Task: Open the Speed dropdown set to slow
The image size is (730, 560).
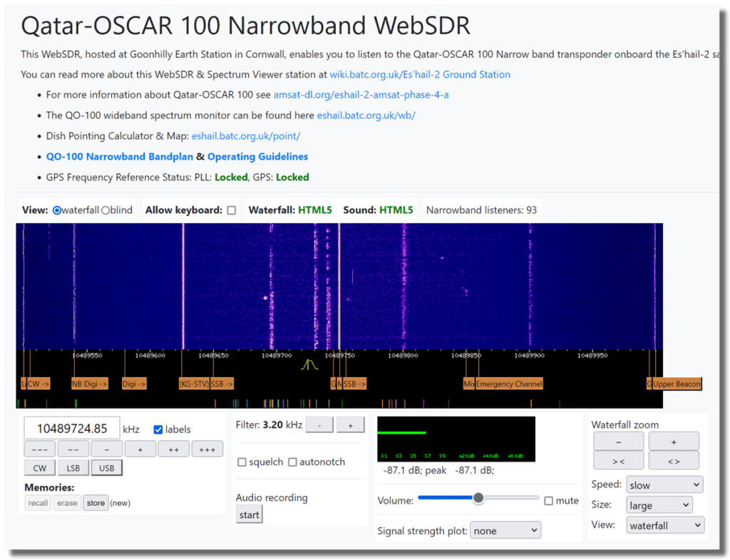Action: (664, 484)
